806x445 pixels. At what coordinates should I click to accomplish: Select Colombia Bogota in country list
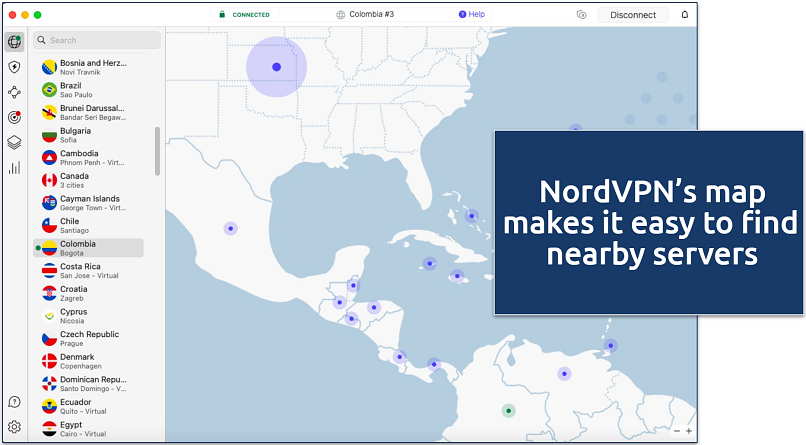(90, 248)
